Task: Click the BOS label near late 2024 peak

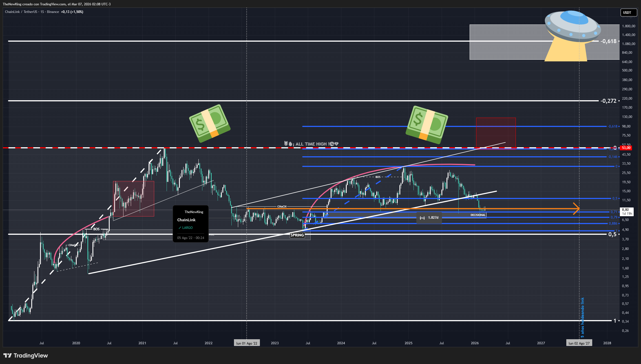Action: [378, 177]
